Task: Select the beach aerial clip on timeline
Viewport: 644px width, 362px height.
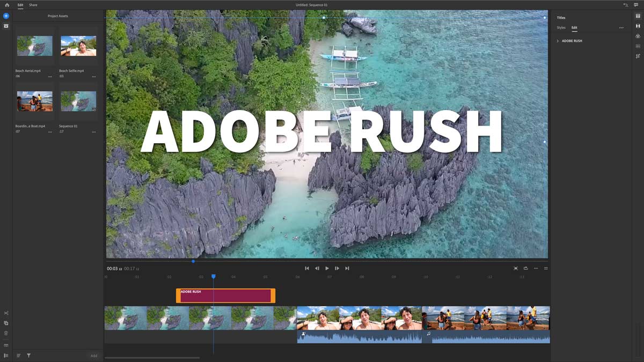Action: [x=200, y=318]
